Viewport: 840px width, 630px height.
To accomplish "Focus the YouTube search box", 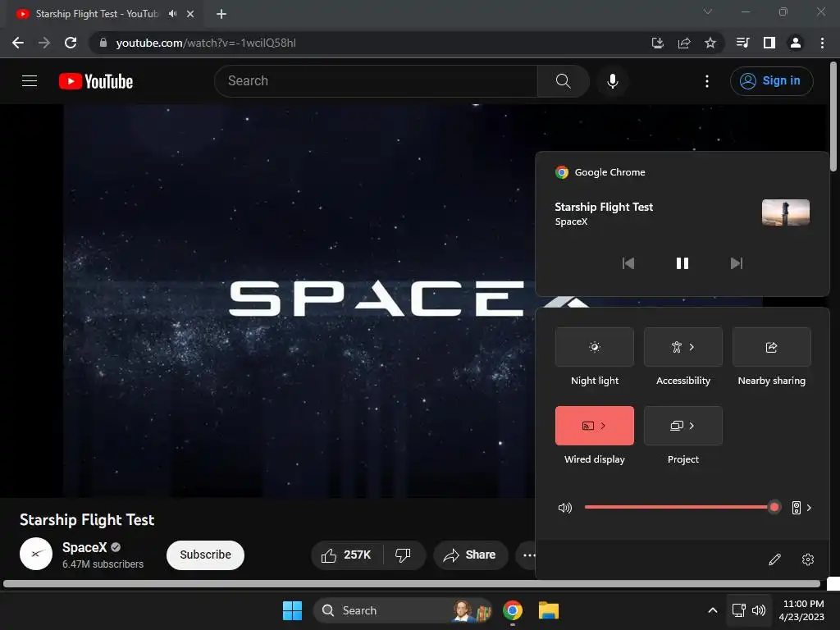I will click(x=376, y=81).
